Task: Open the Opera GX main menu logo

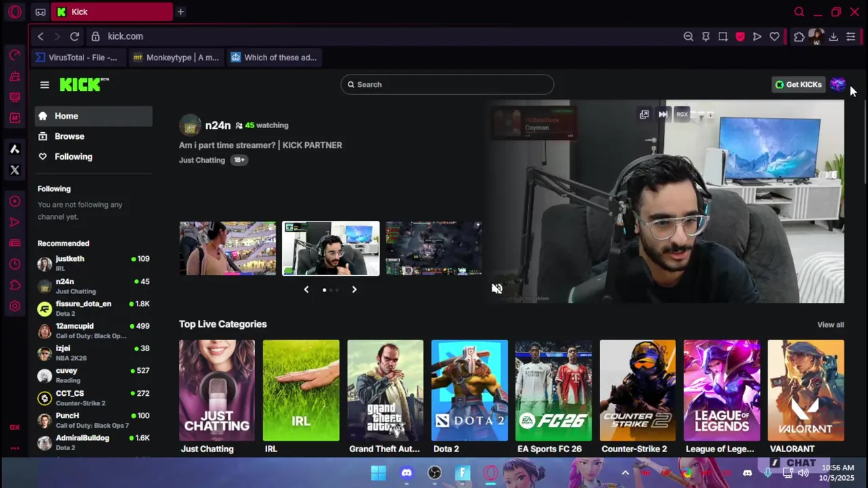Action: (15, 12)
